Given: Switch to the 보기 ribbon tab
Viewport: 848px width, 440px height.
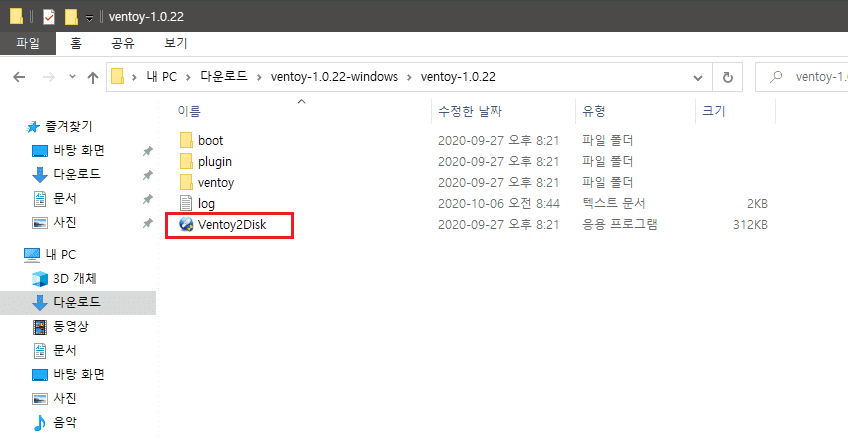Looking at the screenshot, I should tap(176, 43).
